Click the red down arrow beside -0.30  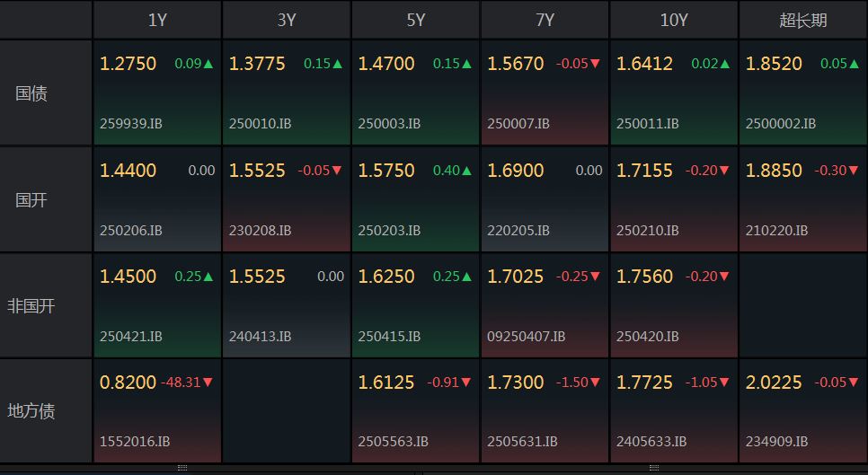[854, 171]
